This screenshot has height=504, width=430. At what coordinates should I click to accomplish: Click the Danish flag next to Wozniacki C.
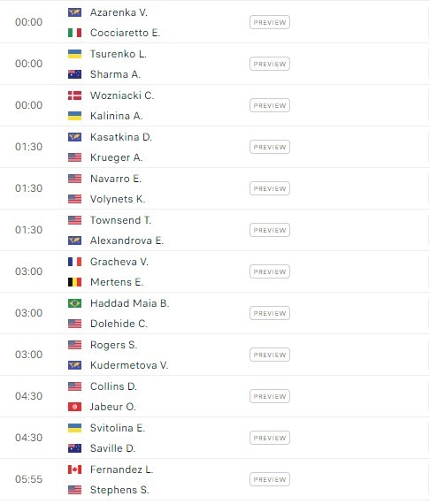pyautogui.click(x=74, y=95)
